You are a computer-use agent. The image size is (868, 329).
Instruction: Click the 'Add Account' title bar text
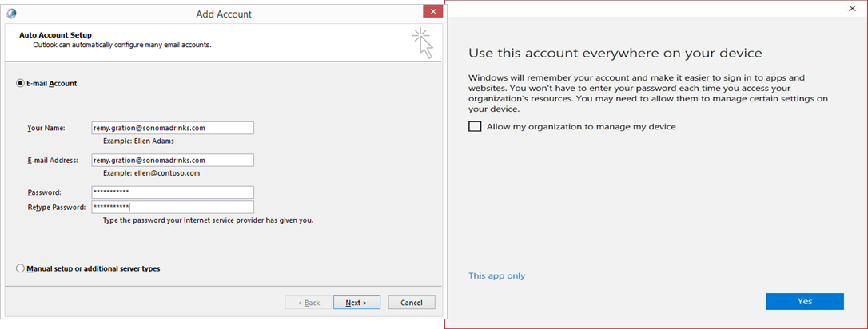(224, 14)
